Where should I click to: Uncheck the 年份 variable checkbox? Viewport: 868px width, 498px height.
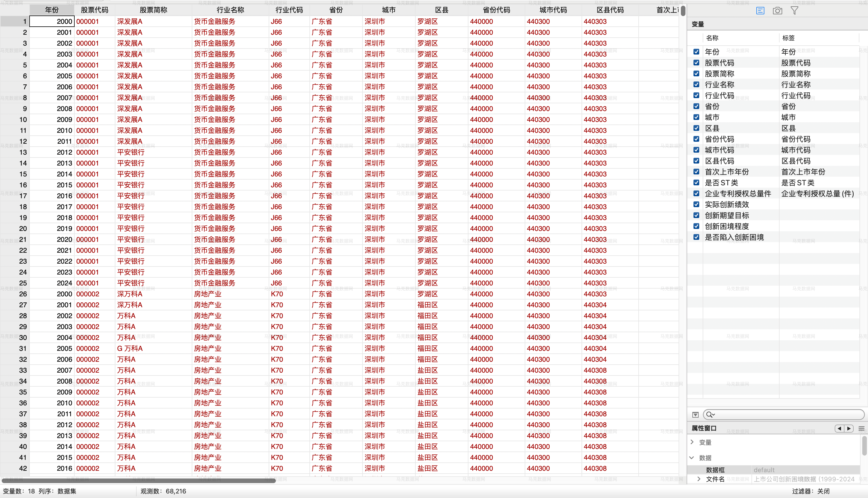point(696,52)
